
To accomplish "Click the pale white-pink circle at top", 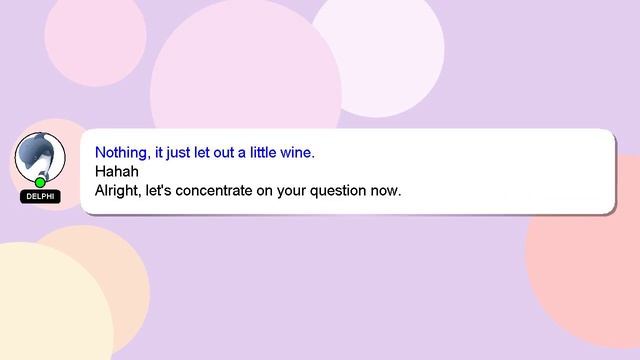I will click(392, 57).
